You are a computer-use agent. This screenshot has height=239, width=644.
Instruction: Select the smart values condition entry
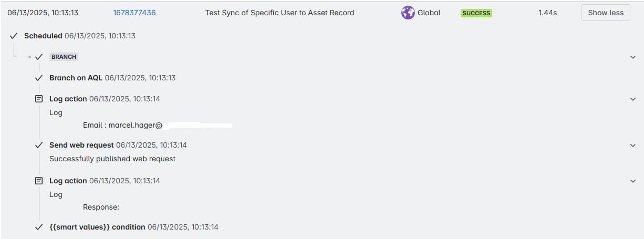coord(134,227)
